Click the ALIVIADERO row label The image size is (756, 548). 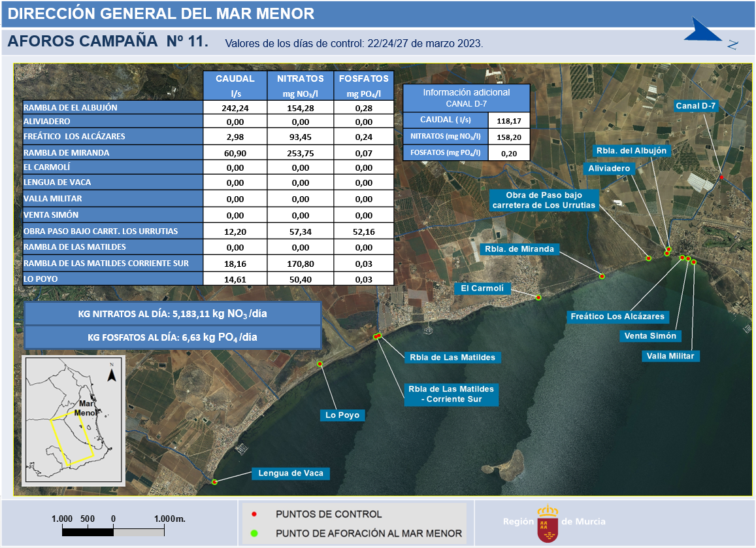tap(113, 122)
